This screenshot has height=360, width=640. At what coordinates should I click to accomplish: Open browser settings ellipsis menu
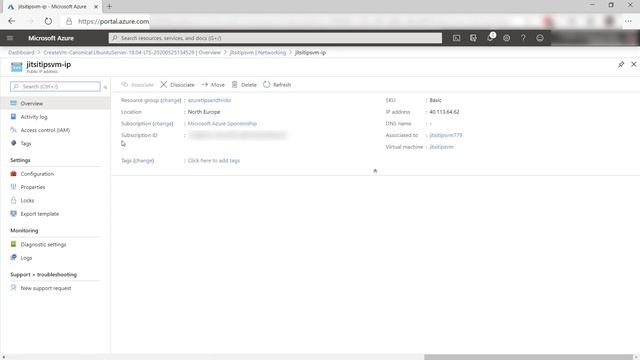628,21
